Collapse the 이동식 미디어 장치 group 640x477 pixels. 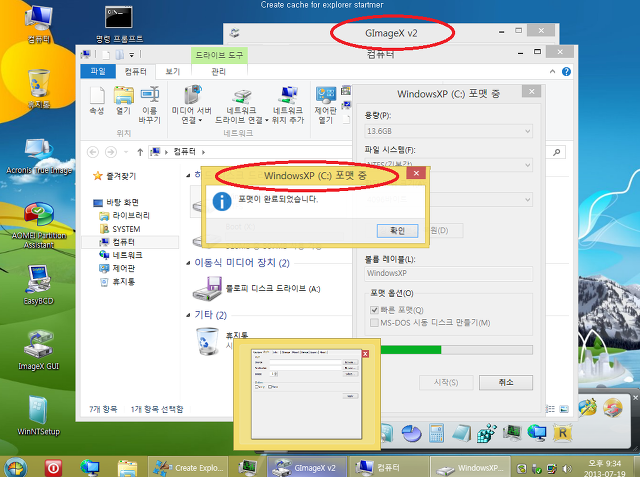pyautogui.click(x=188, y=263)
